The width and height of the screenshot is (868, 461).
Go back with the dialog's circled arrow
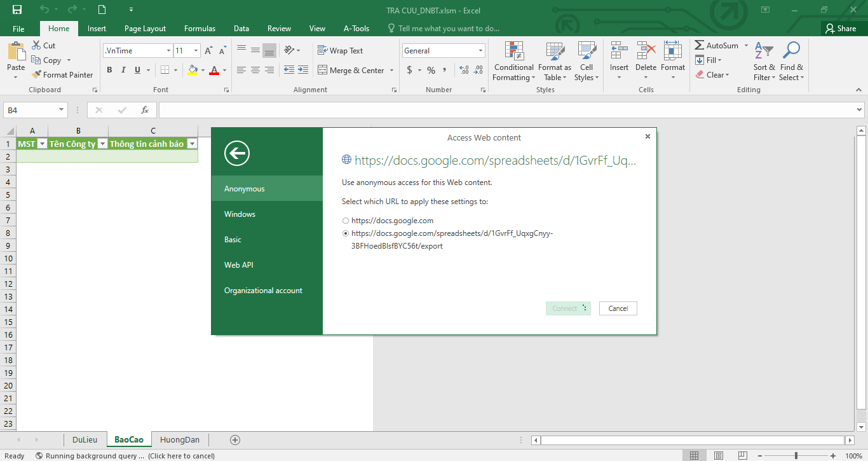237,153
